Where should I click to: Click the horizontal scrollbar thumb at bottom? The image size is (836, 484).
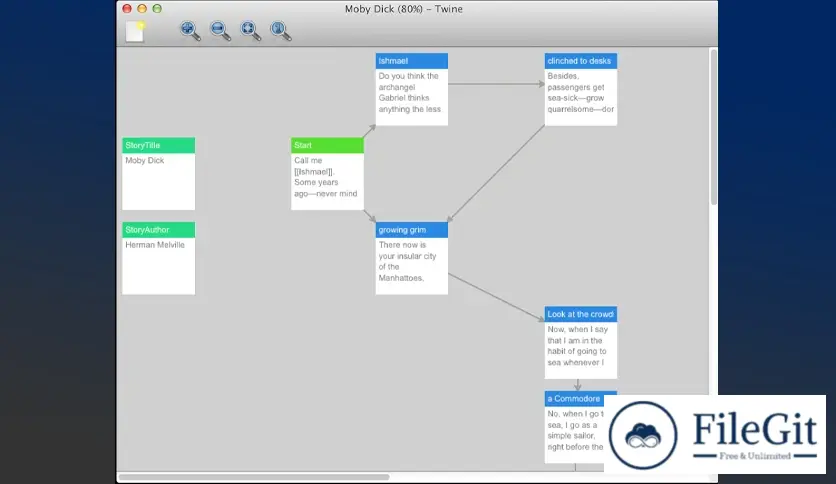[254, 477]
